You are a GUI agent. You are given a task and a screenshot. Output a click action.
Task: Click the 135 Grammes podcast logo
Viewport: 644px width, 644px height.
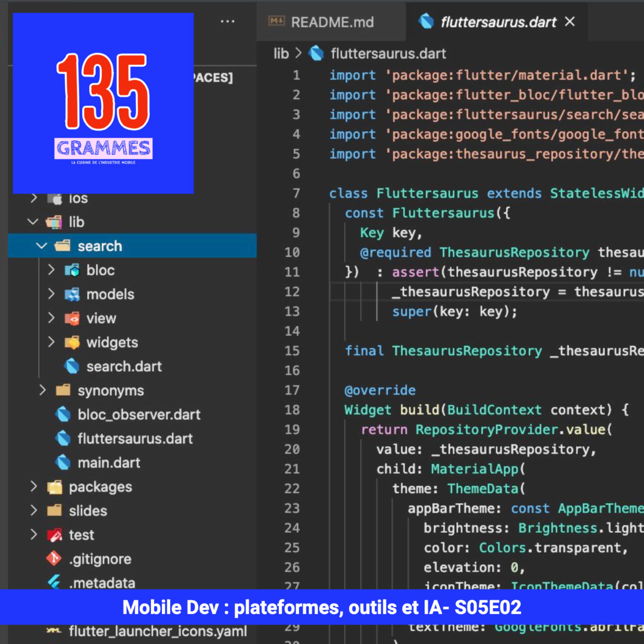click(103, 103)
